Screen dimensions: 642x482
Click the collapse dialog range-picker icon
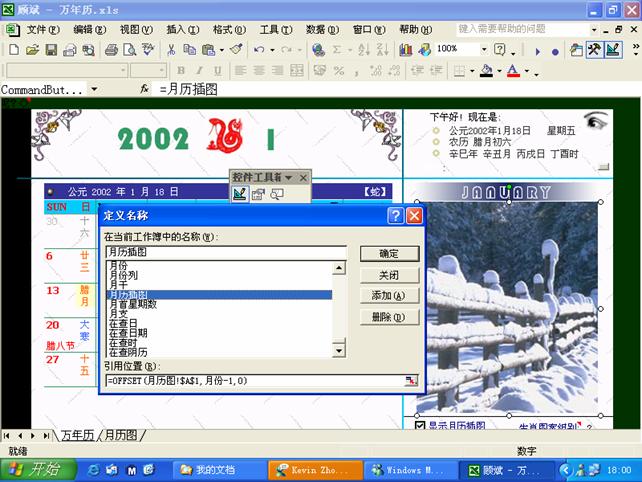point(411,381)
